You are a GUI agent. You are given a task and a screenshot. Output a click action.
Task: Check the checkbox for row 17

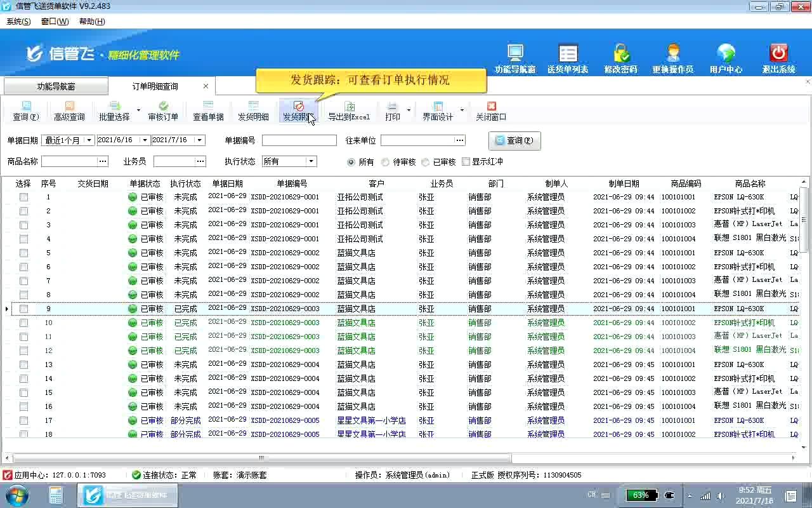coord(23,420)
